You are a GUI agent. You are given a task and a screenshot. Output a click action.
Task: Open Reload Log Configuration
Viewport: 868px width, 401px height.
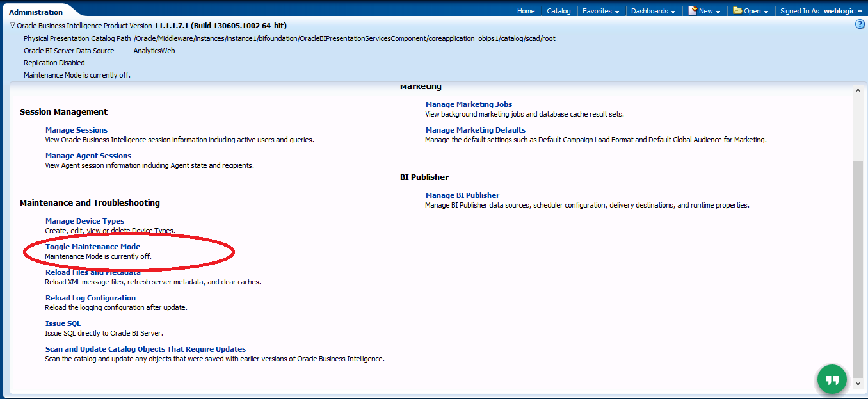90,298
